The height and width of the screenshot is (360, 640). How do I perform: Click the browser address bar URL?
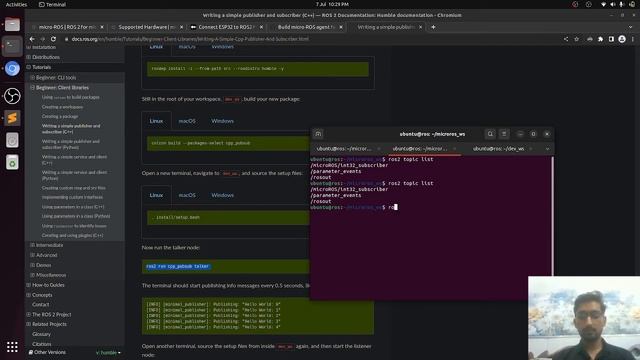[190, 39]
